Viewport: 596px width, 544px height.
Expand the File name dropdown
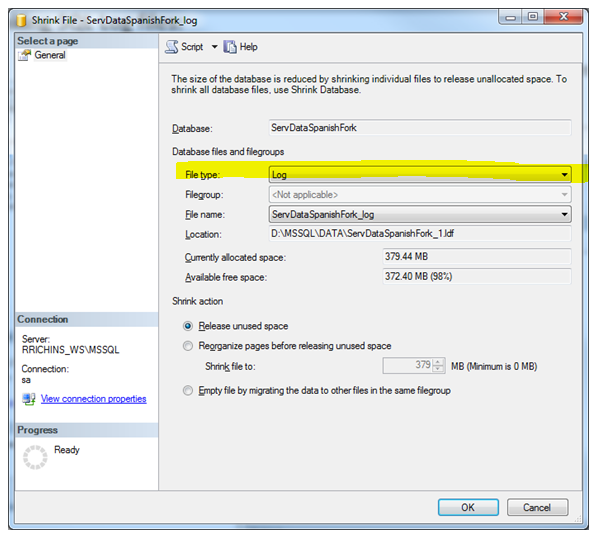pyautogui.click(x=420, y=214)
